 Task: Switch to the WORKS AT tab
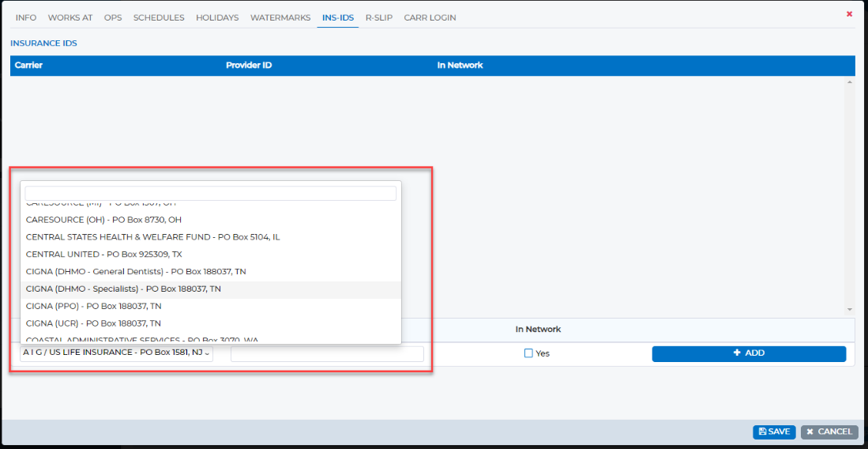[x=70, y=17]
